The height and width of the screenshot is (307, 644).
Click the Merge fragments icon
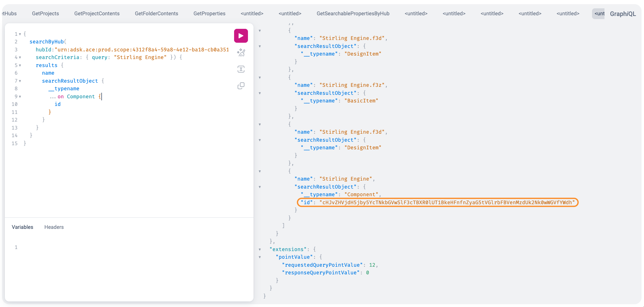click(x=241, y=69)
